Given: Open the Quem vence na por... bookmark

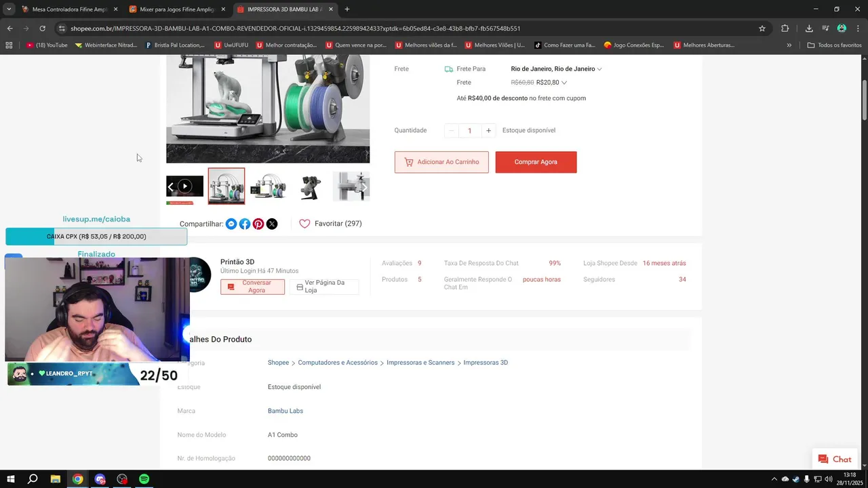Looking at the screenshot, I should tap(356, 45).
